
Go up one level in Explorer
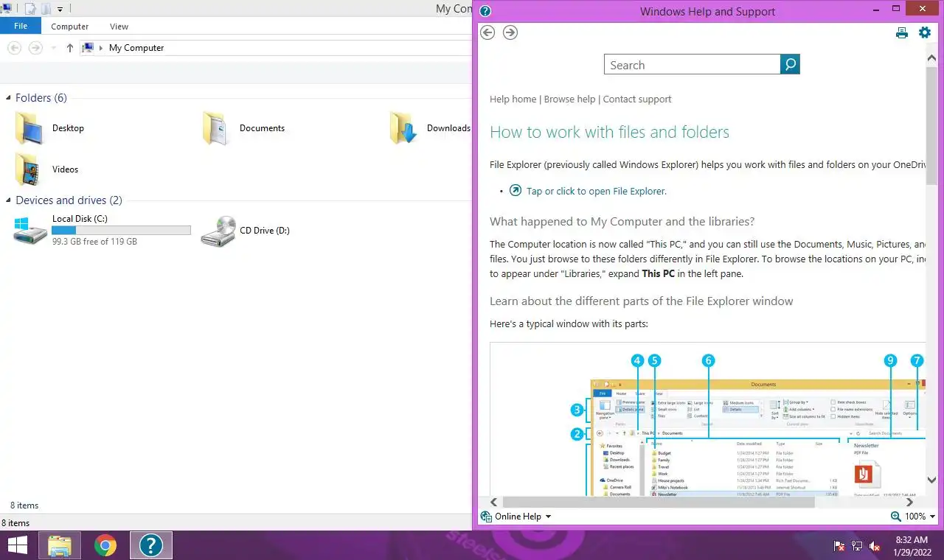[x=70, y=48]
